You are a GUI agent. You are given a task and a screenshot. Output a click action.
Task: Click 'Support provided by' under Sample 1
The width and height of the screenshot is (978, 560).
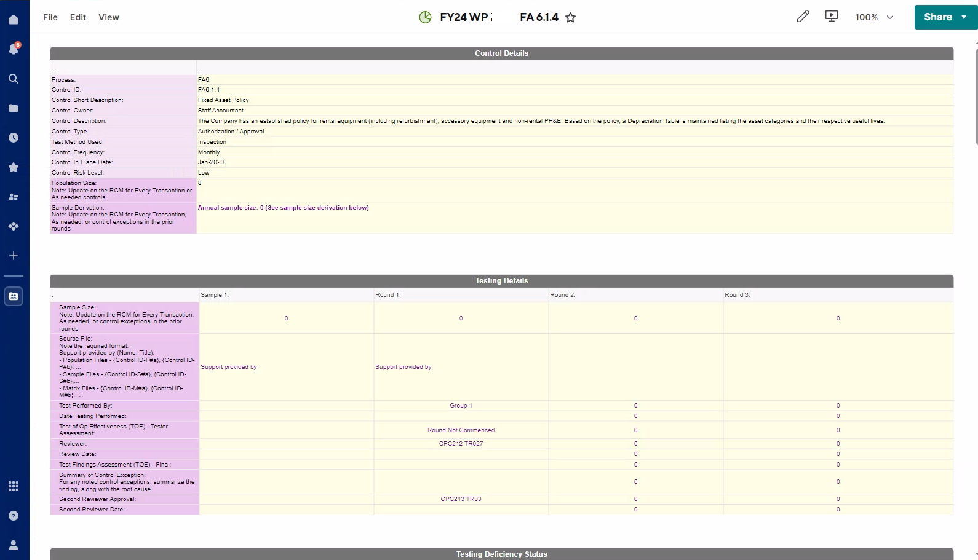pos(229,367)
